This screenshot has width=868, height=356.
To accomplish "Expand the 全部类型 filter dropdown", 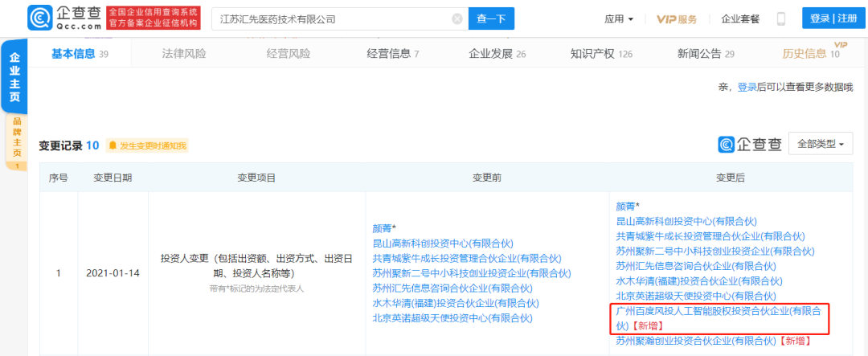I will pyautogui.click(x=821, y=145).
